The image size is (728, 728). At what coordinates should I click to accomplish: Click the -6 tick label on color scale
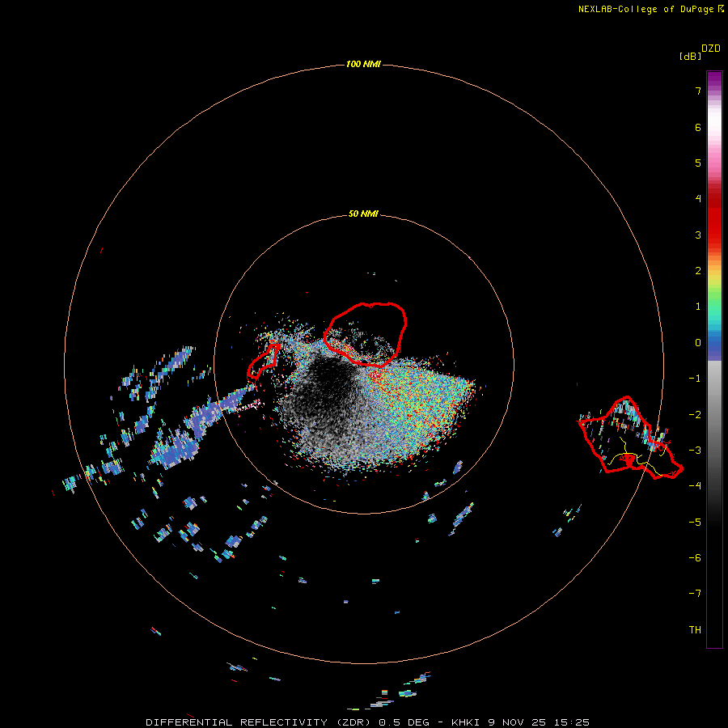(695, 558)
